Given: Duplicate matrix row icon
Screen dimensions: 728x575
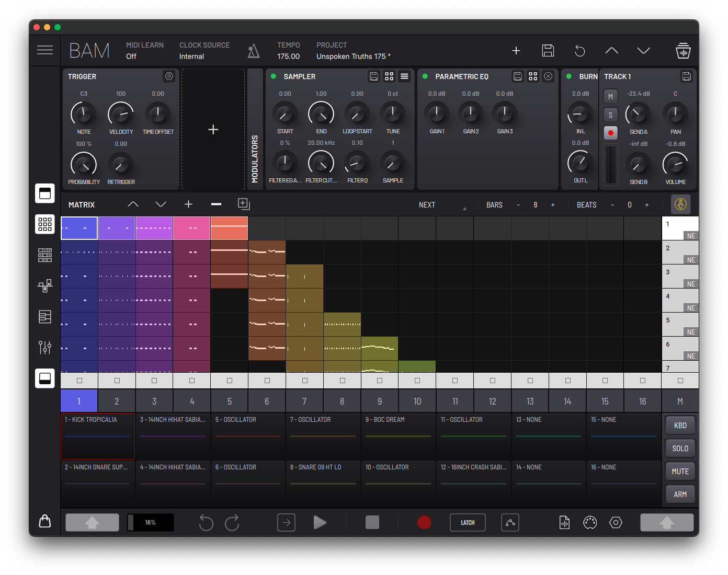Looking at the screenshot, I should (x=244, y=204).
